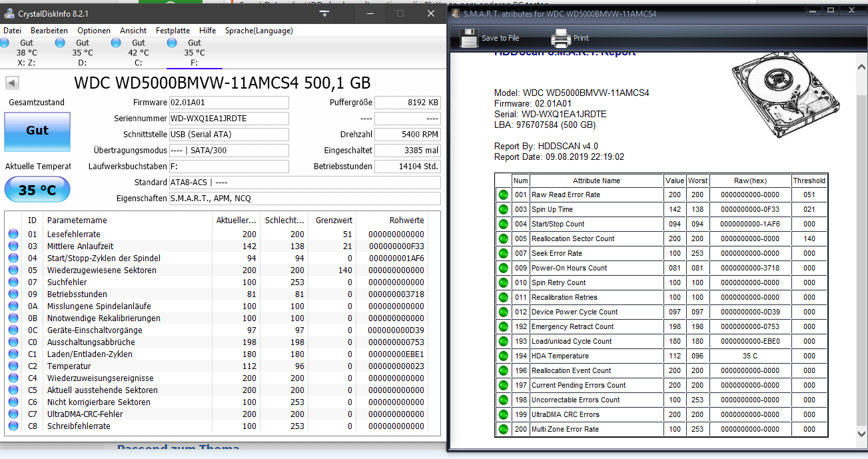The image size is (868, 459).
Task: Select the Ausschaltungsabbrüche row
Action: (217, 342)
